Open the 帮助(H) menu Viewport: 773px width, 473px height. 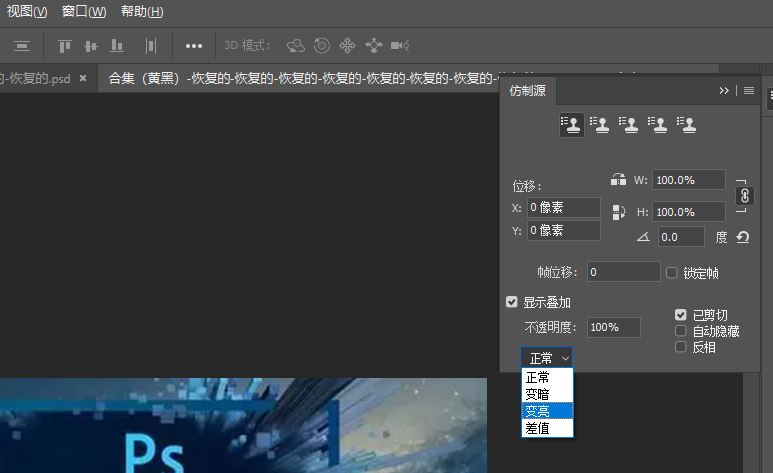click(x=142, y=11)
